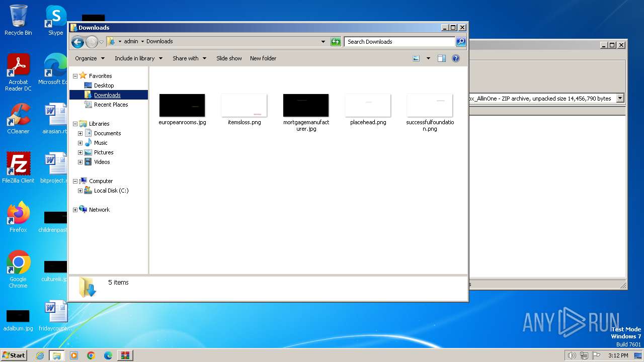Viewport: 644px width, 362px height.
Task: Click admin in the address breadcrumb
Action: [x=131, y=42]
